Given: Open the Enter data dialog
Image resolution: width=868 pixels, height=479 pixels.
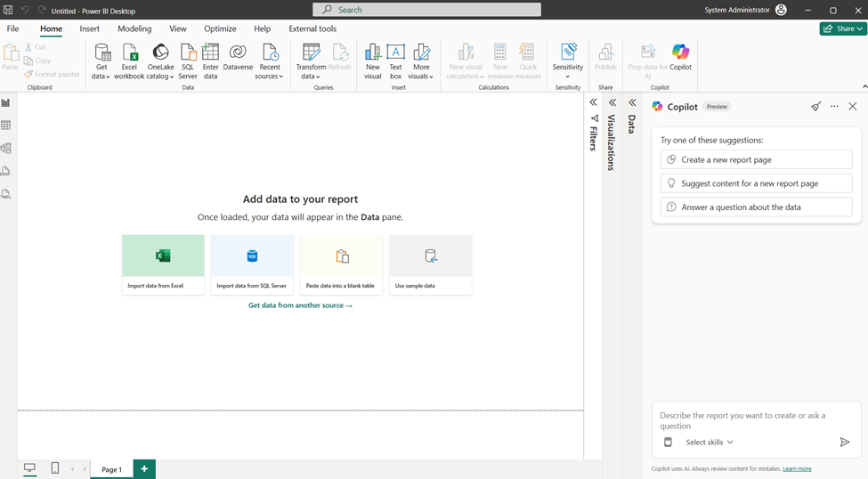Looking at the screenshot, I should [210, 61].
